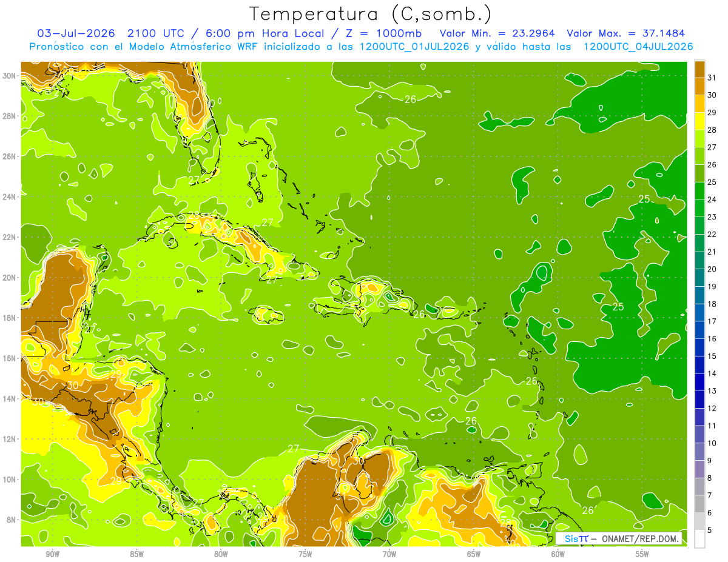Select longitude label "75W"
The width and height of the screenshot is (728, 562).
[x=305, y=554]
